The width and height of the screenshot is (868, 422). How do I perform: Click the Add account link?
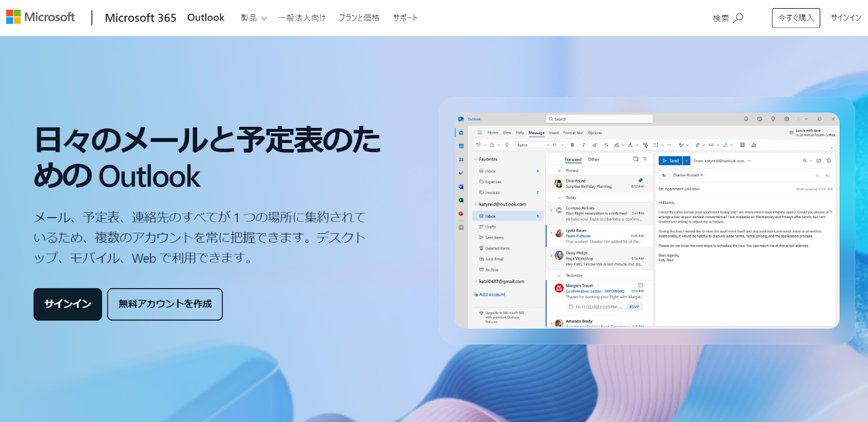489,295
